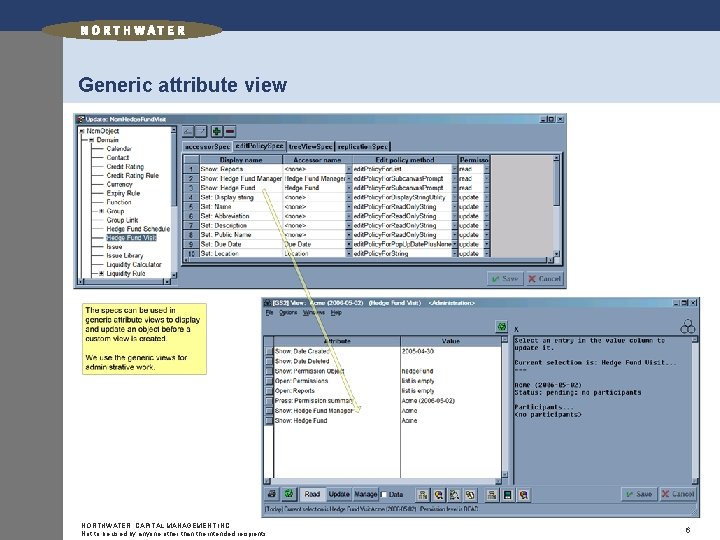Click the magnifier icon after the first hierarchy icon
Image resolution: width=720 pixels, height=540 pixels.
click(439, 495)
